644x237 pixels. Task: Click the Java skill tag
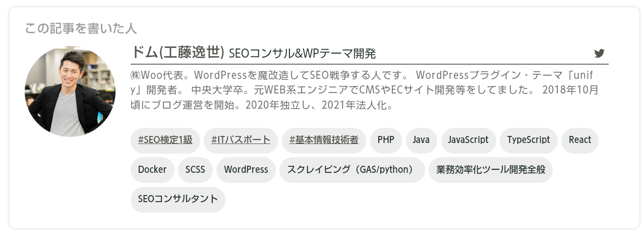[x=421, y=140]
